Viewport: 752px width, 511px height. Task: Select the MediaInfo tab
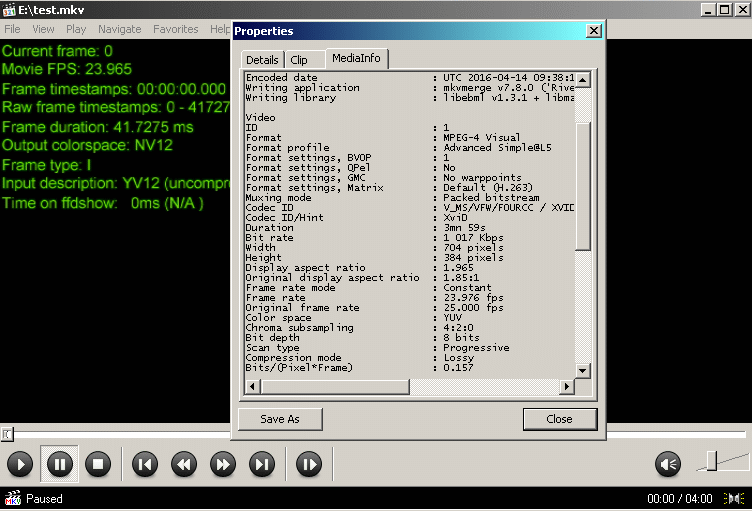click(x=356, y=58)
